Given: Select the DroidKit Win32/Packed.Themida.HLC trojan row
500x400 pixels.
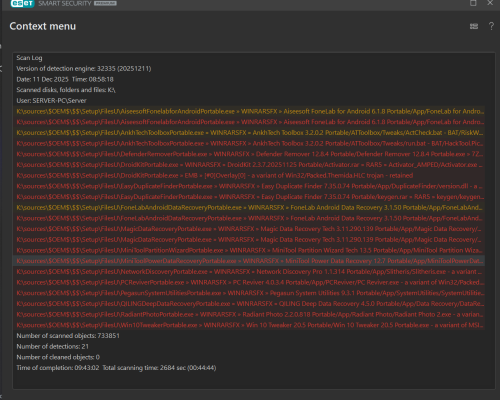Looking at the screenshot, I should (250, 175).
